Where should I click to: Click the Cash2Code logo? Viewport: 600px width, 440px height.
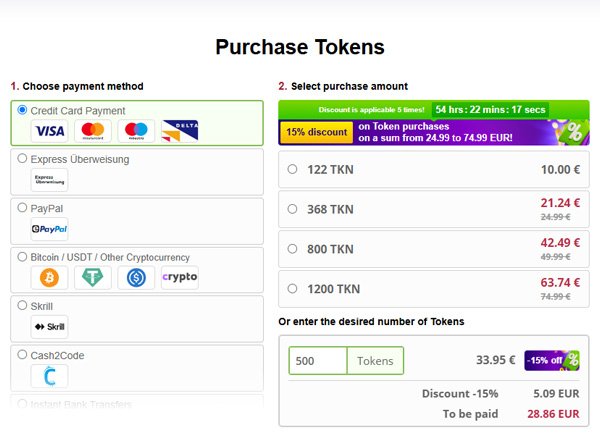pyautogui.click(x=49, y=376)
